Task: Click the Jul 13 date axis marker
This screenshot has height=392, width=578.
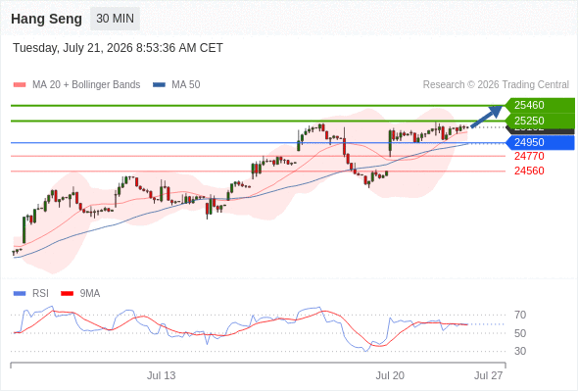Action: tap(161, 375)
